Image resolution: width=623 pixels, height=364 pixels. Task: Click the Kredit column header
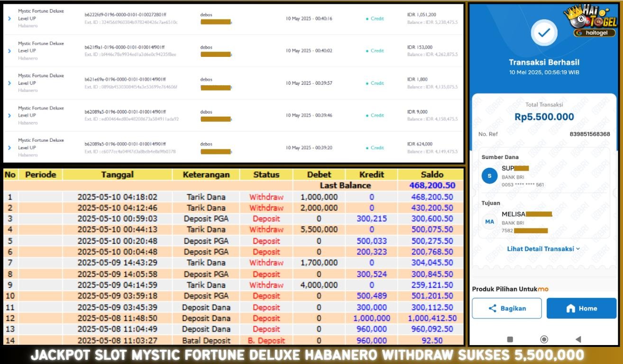[372, 174]
